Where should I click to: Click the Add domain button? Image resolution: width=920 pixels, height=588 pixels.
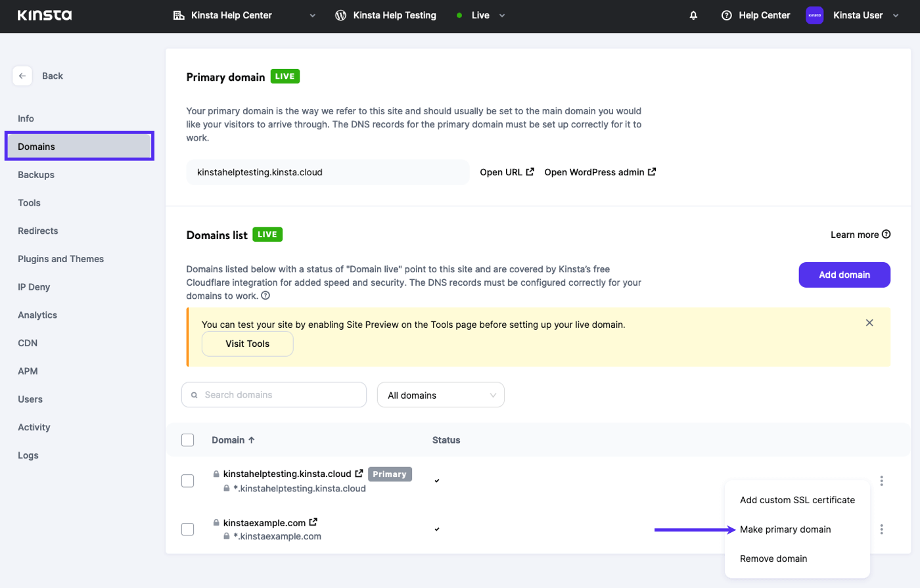(x=844, y=275)
